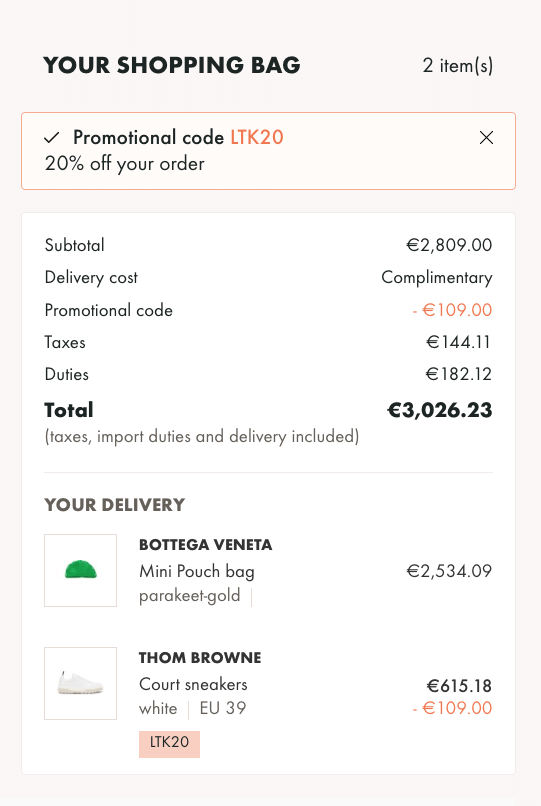Click the sneakers price €615.18

459,686
